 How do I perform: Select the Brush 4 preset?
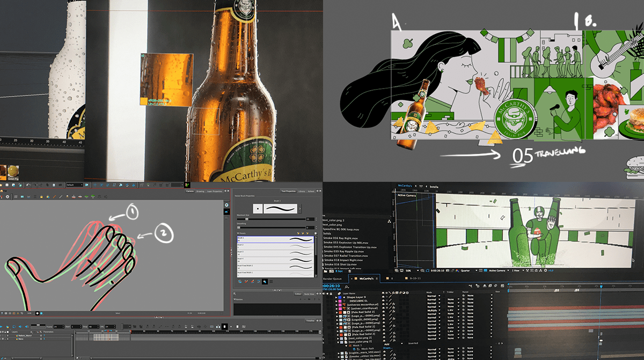coord(274,260)
